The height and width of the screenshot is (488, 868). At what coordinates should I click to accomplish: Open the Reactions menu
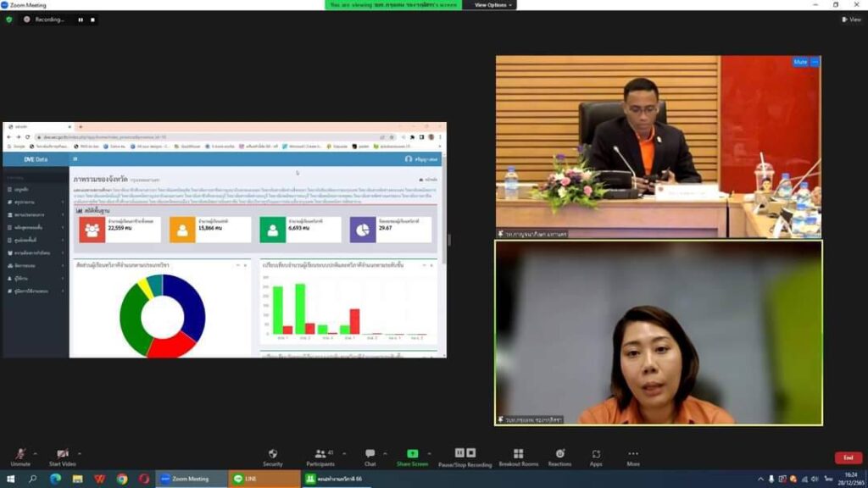click(559, 454)
